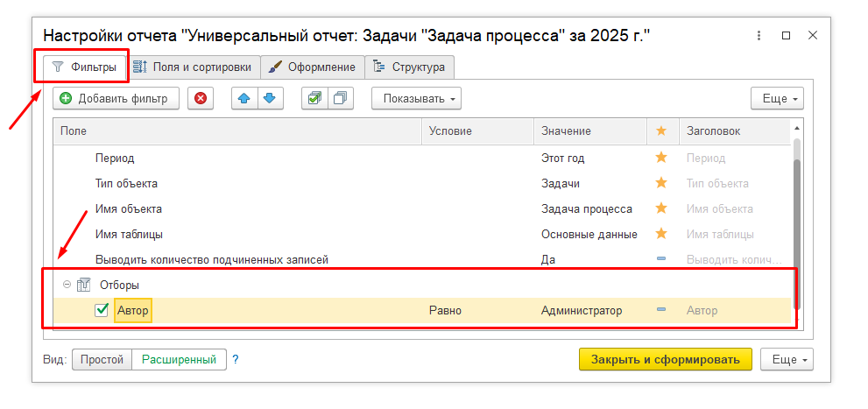Open the bottom Еще menu
This screenshot has height=409, width=868.
[x=787, y=359]
